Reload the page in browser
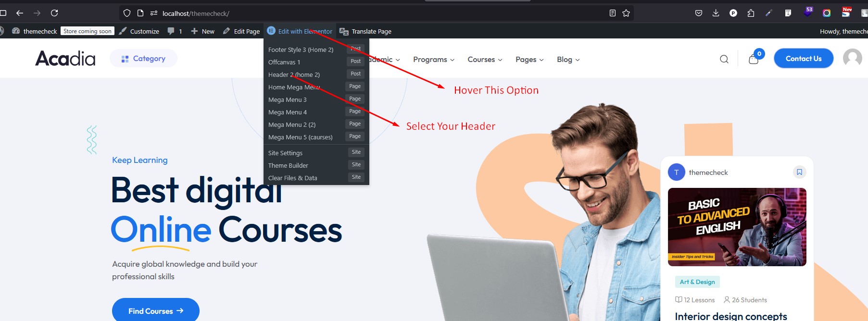Screen dimensions: 868x321 coord(54,13)
